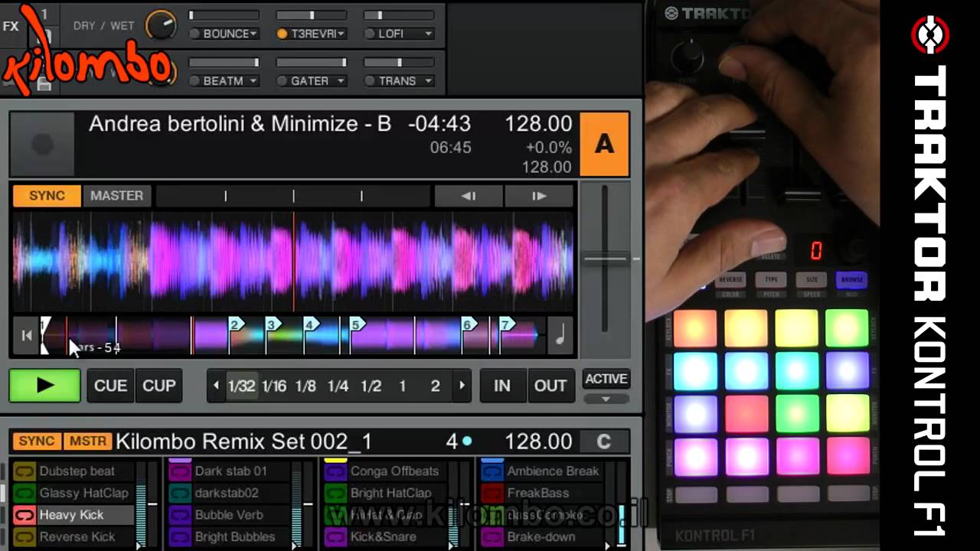980x551 pixels.
Task: Click the Deck A cover art placeholder
Action: (42, 144)
